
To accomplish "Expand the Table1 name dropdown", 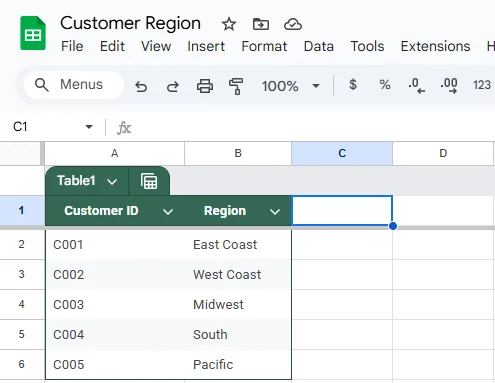I will click(112, 182).
